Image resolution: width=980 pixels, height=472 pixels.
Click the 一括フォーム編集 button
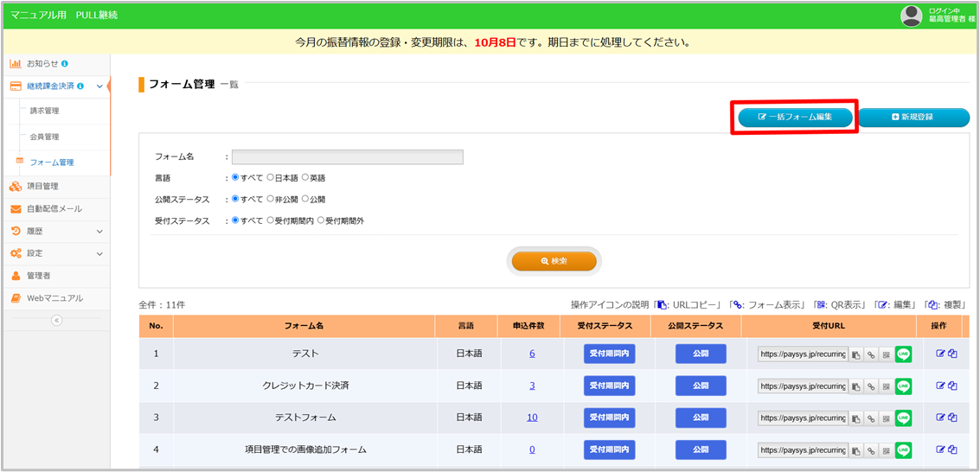click(x=795, y=117)
